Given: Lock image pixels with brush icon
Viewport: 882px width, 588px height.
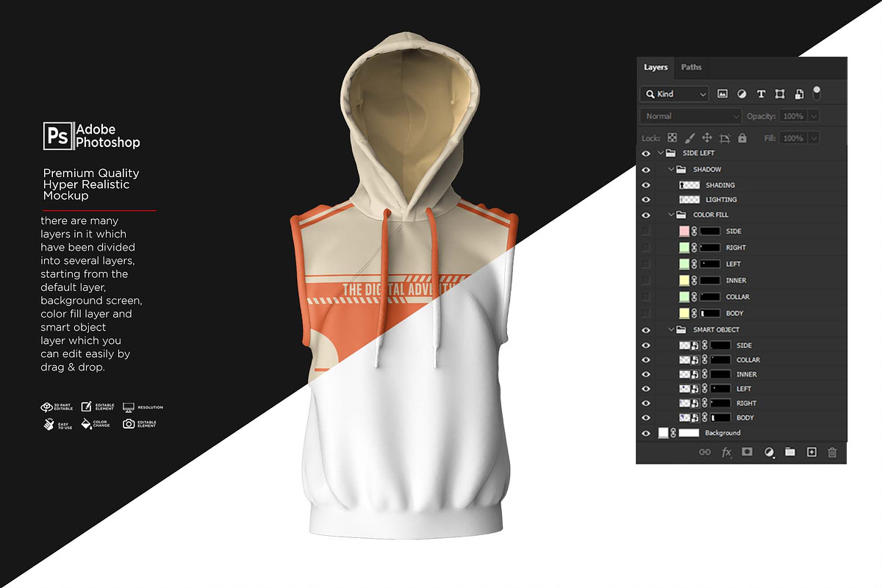Looking at the screenshot, I should [x=689, y=137].
